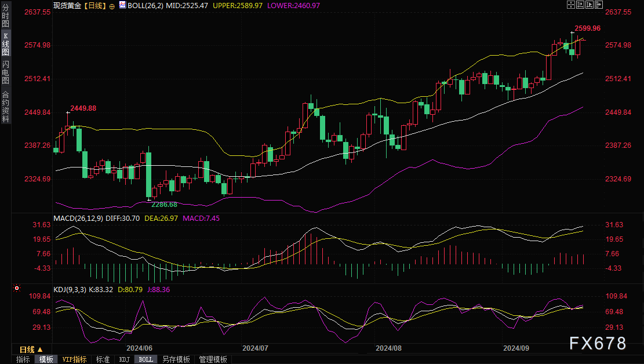The image size is (644, 364).
Task: Click the right axis 2324.69 price label
Action: (x=618, y=179)
